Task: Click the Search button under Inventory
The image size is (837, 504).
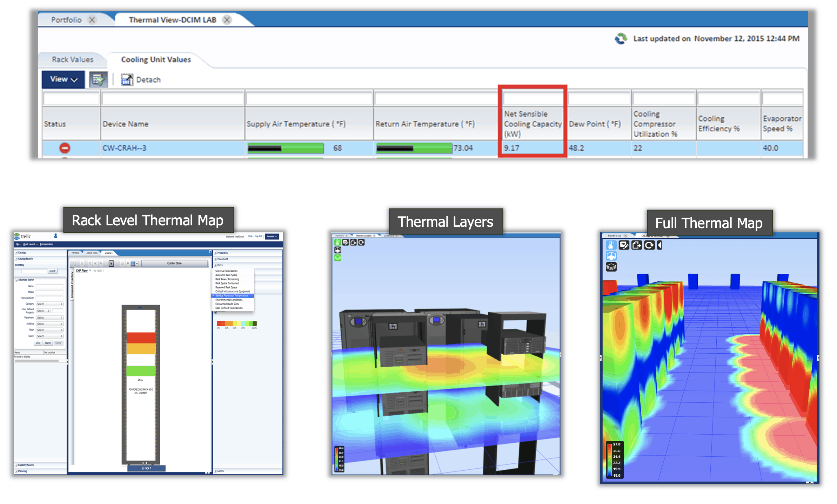Action: tap(52, 271)
